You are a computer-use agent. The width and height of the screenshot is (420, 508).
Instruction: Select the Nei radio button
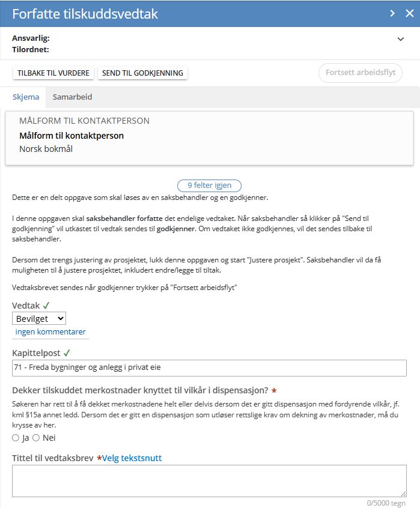pos(37,438)
